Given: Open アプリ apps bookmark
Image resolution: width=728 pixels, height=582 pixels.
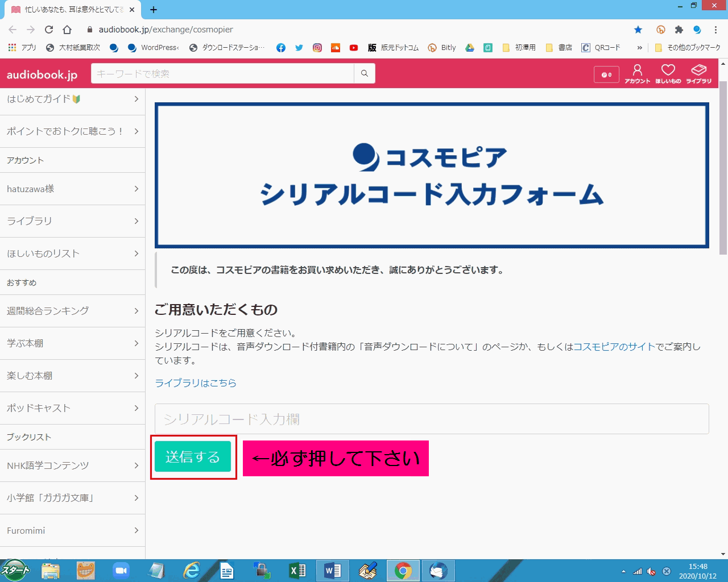Looking at the screenshot, I should click(22, 48).
